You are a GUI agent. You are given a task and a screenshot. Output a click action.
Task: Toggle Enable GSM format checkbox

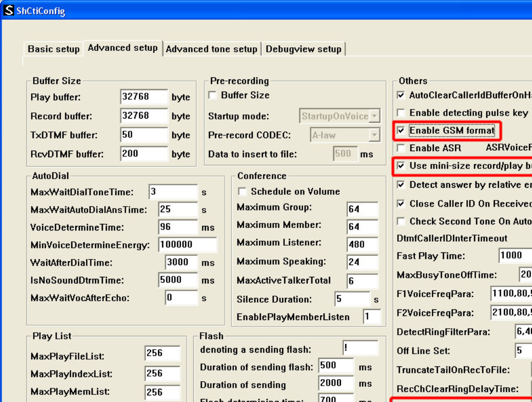401,131
